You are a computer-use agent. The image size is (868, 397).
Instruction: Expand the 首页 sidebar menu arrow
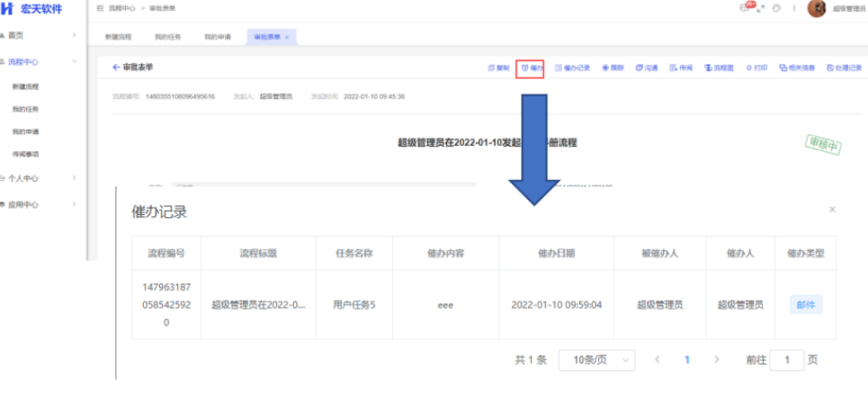click(74, 35)
